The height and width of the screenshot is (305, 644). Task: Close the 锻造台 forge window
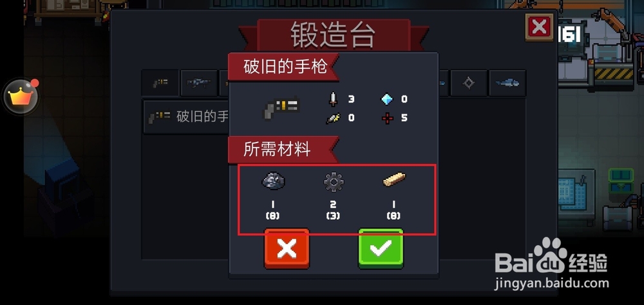click(539, 27)
